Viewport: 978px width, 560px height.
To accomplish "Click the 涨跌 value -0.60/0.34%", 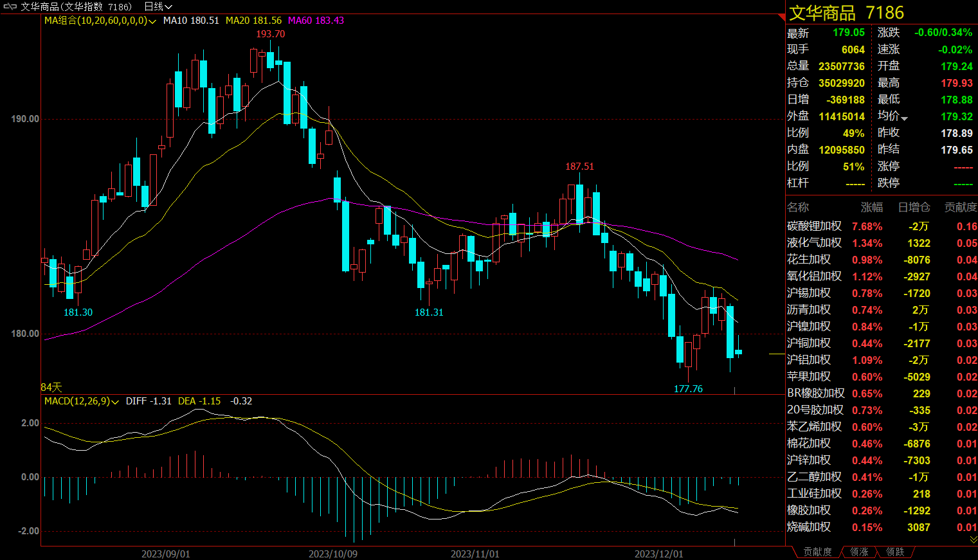I will point(943,33).
